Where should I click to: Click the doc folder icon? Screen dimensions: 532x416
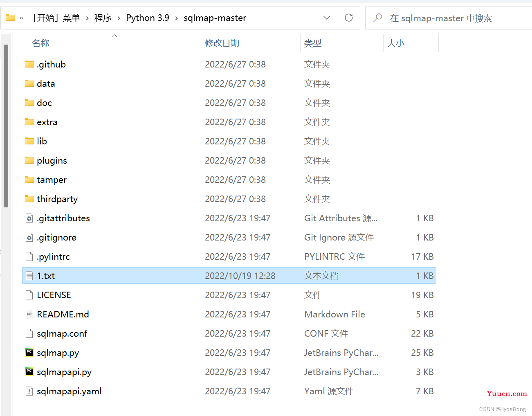tap(29, 103)
